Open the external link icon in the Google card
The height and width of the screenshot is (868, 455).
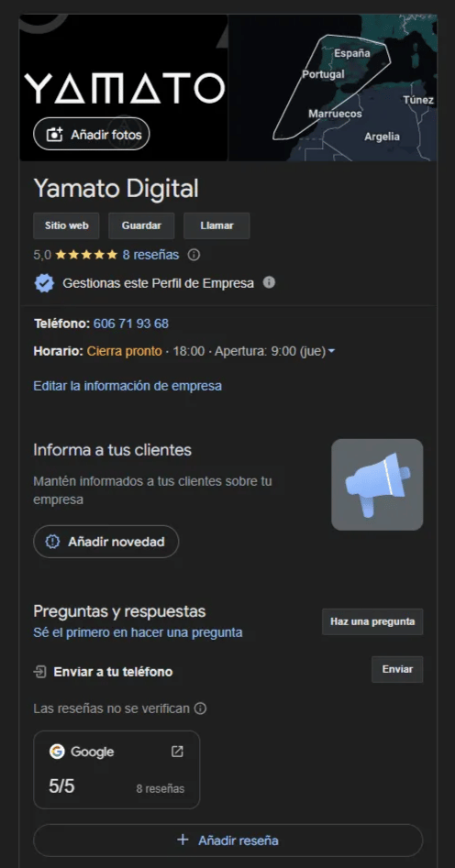[x=177, y=752]
